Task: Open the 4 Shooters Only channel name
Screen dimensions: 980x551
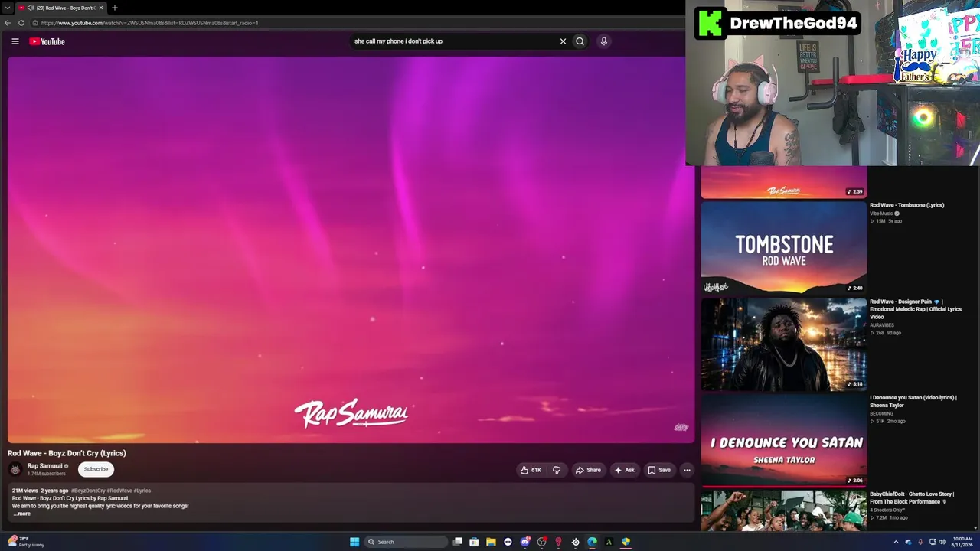Action: click(x=887, y=510)
